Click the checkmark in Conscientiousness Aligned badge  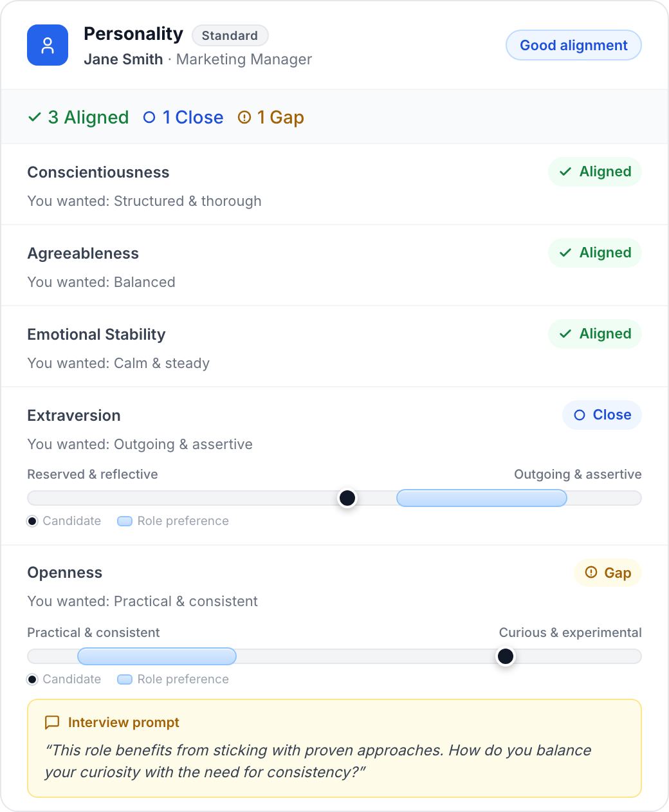point(565,172)
